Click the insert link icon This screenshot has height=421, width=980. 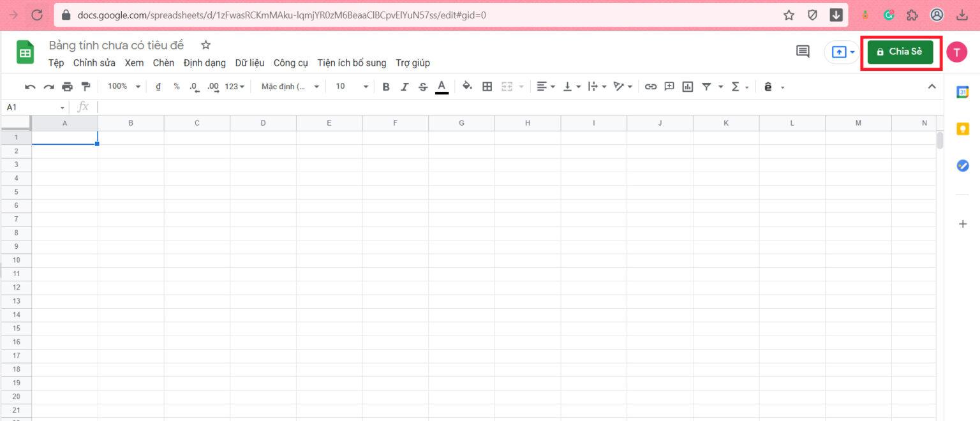click(651, 87)
